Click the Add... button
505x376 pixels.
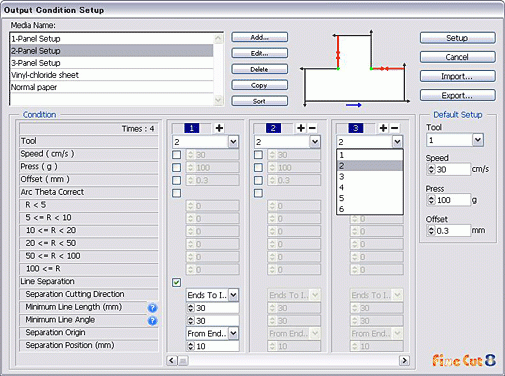(260, 37)
